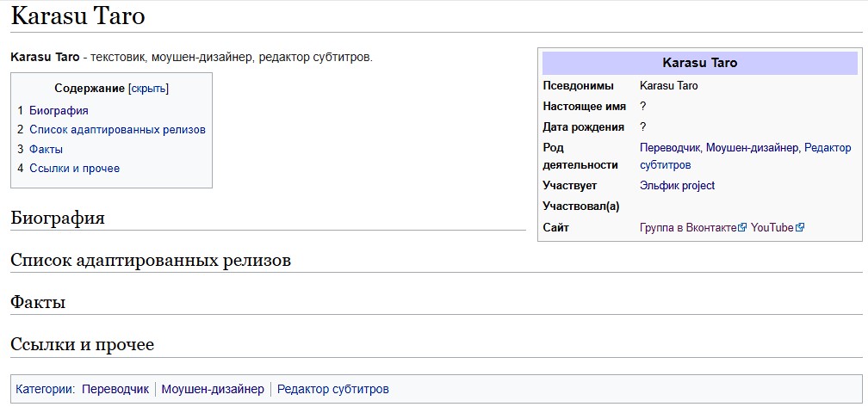Collapse the contents box with скрыть
Image resolution: width=868 pixels, height=413 pixels.
coord(148,89)
